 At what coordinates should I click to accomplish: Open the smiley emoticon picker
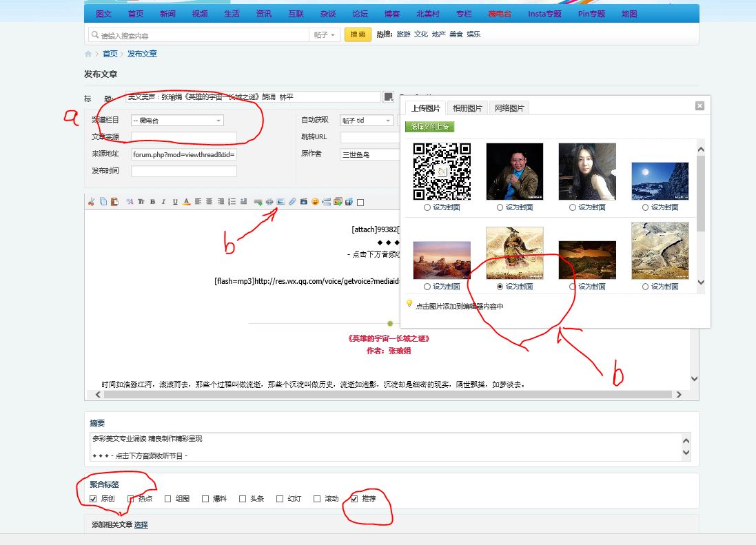click(315, 202)
